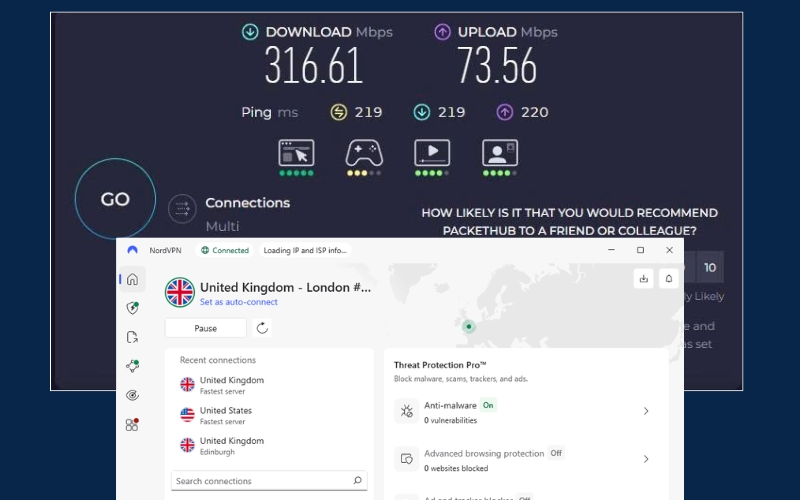Maximize the NordVPN window
The width and height of the screenshot is (800, 500).
point(640,250)
